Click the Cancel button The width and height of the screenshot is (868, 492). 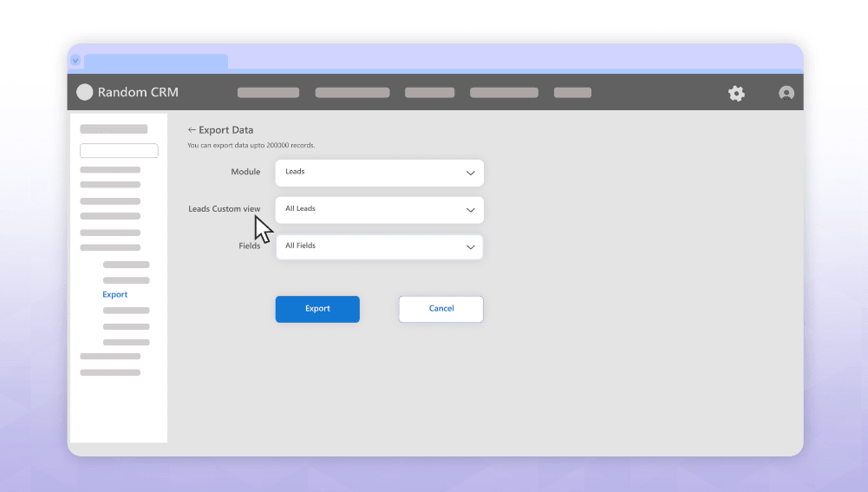point(441,309)
